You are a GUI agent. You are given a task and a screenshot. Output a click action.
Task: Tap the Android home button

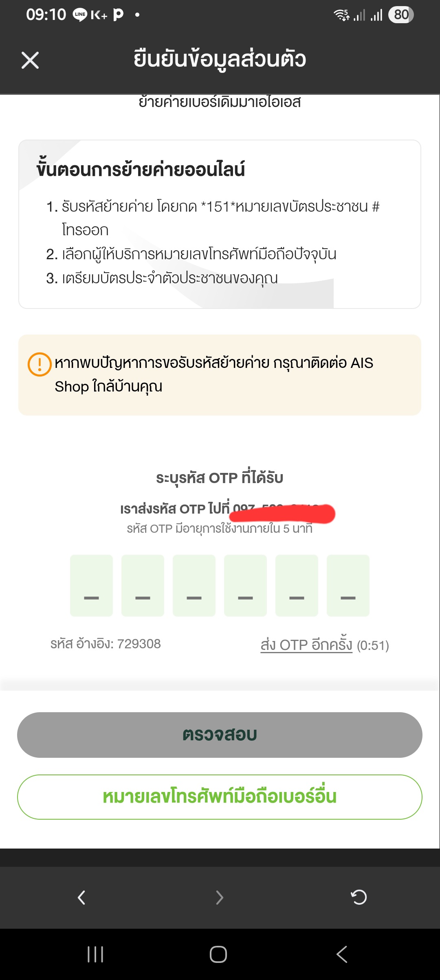coord(218,954)
